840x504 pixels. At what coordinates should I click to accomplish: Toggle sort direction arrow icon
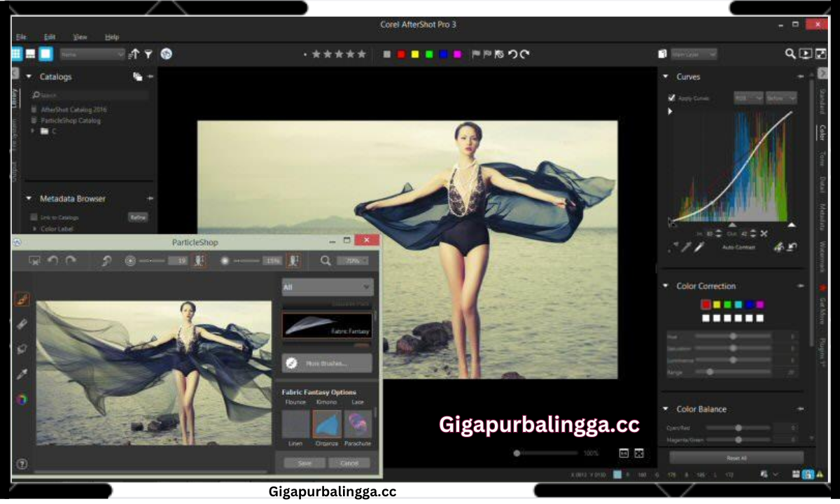tap(134, 54)
